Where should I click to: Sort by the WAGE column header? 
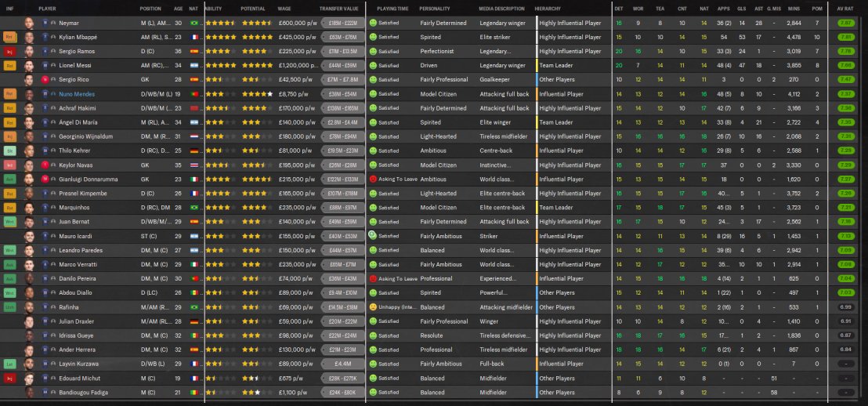(x=284, y=9)
